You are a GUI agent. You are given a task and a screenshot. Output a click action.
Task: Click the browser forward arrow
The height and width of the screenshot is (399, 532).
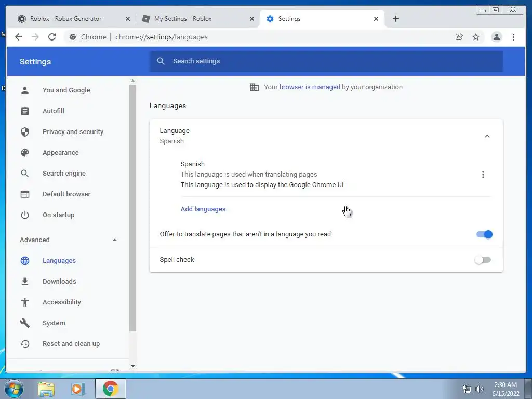click(35, 37)
